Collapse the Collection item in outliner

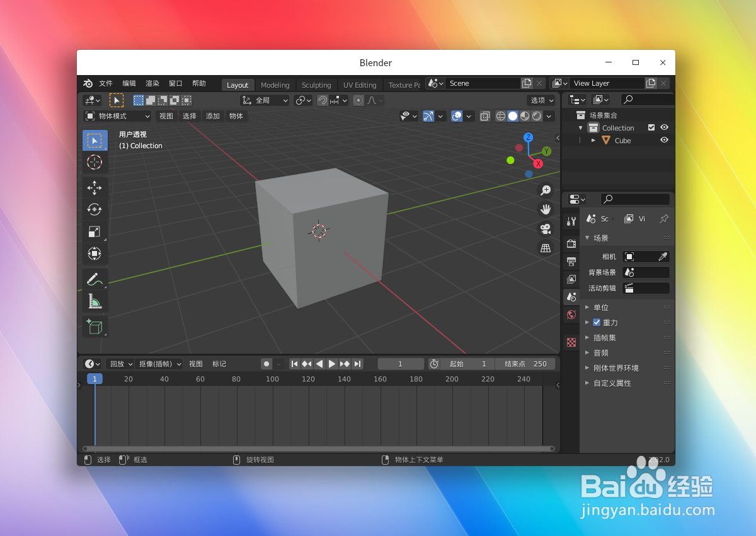tap(581, 128)
